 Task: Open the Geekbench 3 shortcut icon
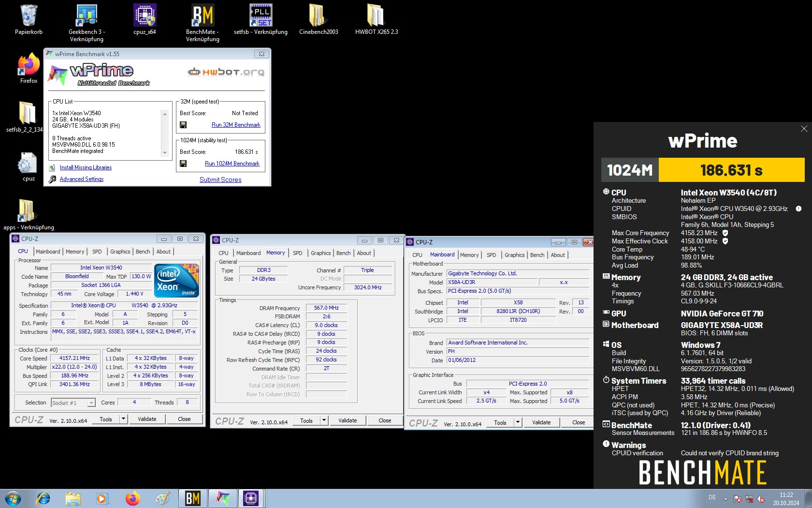tap(87, 15)
